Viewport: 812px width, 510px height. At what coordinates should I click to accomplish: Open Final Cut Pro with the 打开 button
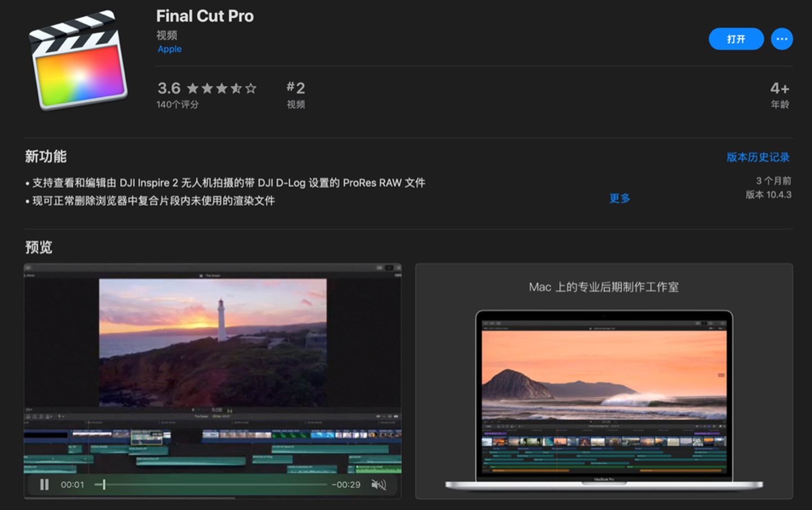pos(736,39)
